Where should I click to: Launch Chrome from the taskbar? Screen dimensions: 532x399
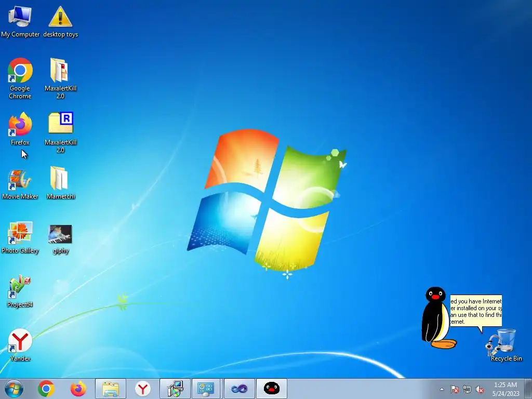coord(46,389)
